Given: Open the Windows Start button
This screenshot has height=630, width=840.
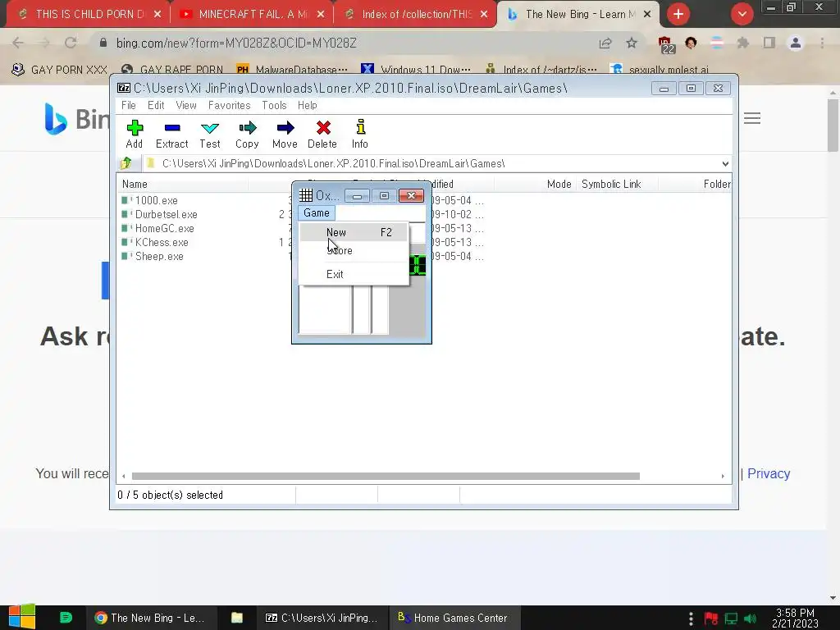Looking at the screenshot, I should point(22,617).
